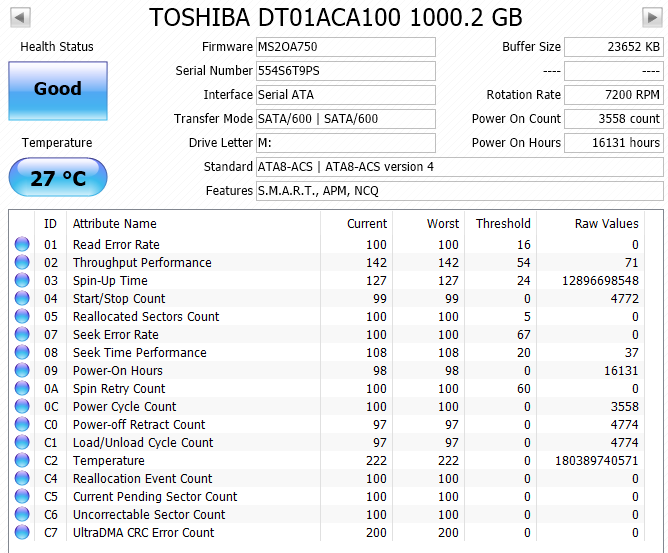The width and height of the screenshot is (668, 553).
Task: Click status orb for Seek Error Rate
Action: tap(22, 334)
